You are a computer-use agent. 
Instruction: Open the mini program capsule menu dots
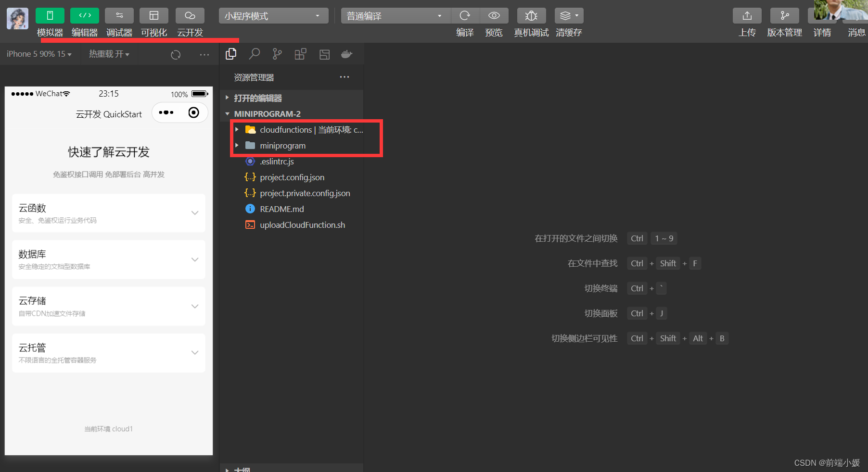(x=166, y=112)
